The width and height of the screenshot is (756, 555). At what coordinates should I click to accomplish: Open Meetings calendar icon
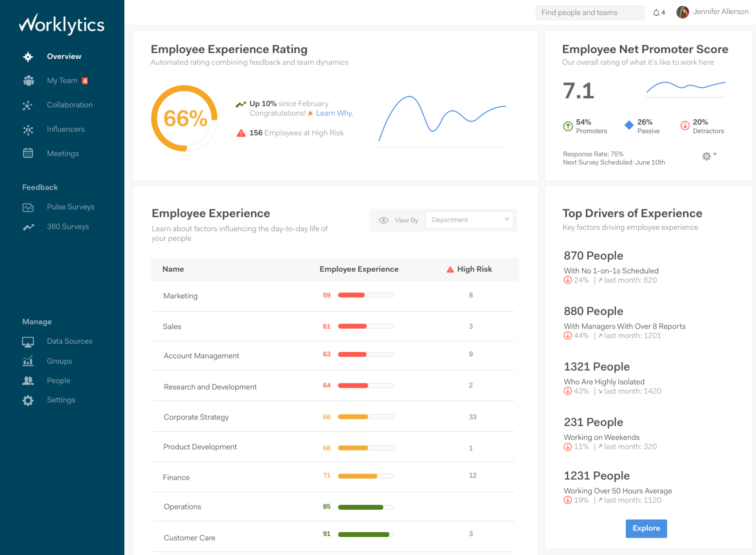tap(28, 153)
